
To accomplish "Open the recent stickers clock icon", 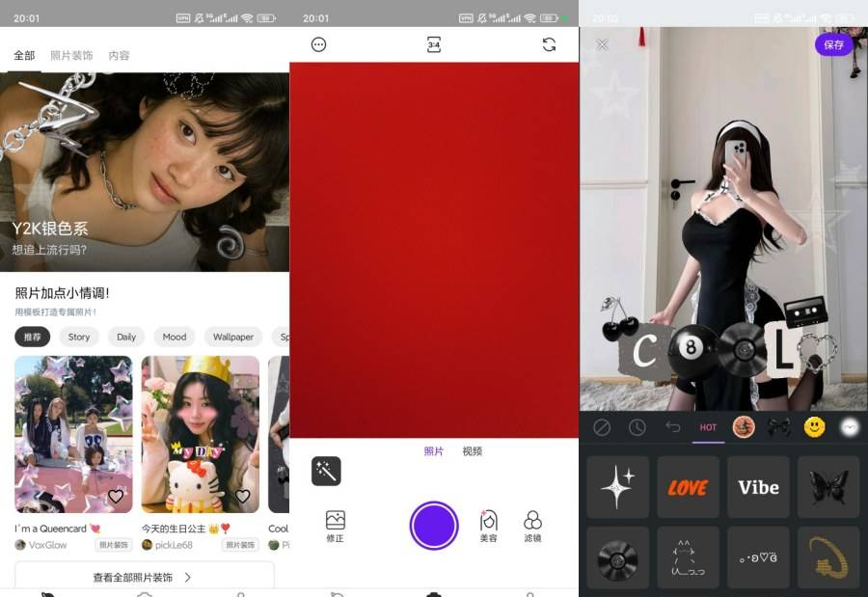I will pyautogui.click(x=637, y=427).
